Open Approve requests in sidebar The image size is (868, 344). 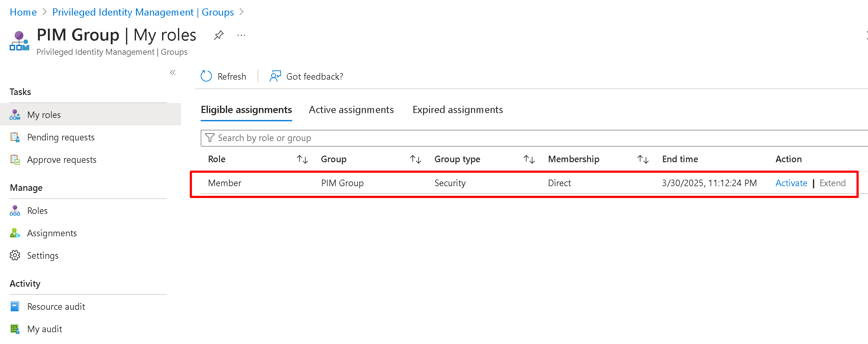pos(62,159)
